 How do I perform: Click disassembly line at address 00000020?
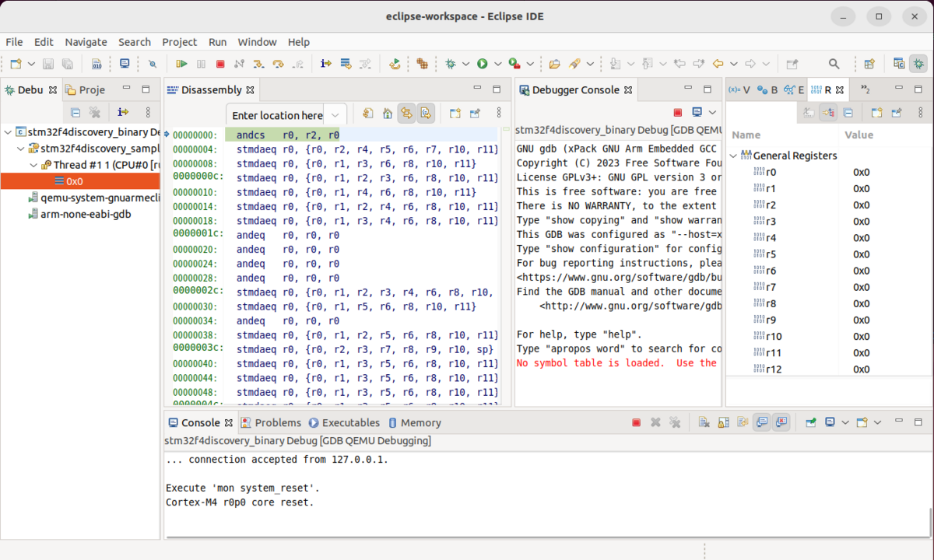coord(335,250)
